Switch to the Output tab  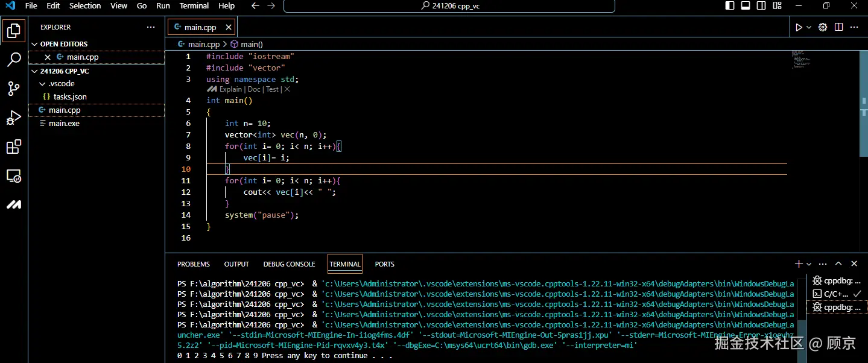pos(236,264)
